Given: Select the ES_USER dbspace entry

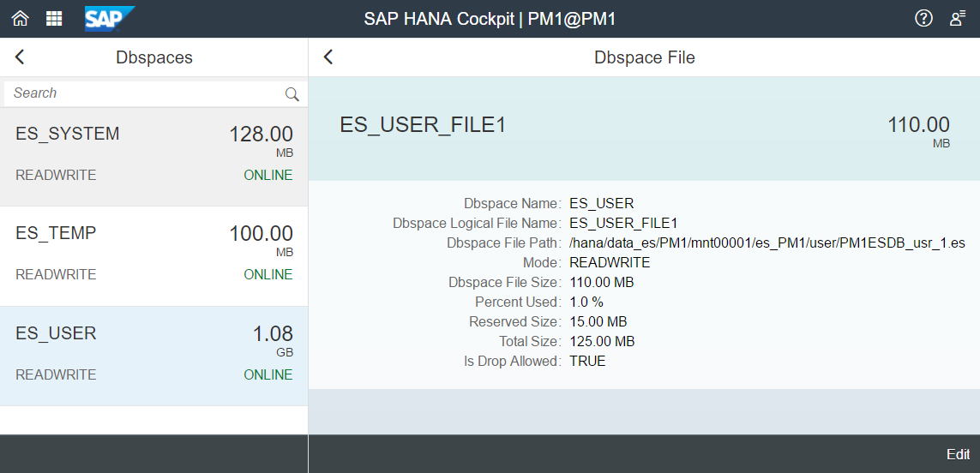Looking at the screenshot, I should pos(153,356).
